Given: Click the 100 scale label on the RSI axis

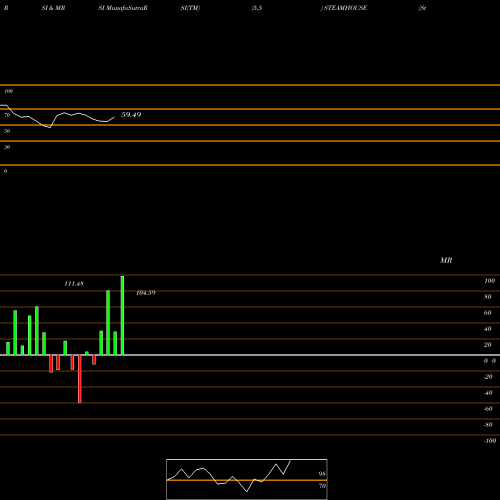Looking at the screenshot, I should 8,91.
